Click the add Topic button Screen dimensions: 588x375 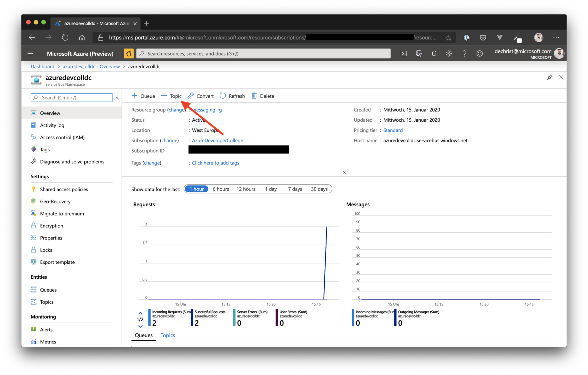pyautogui.click(x=171, y=96)
